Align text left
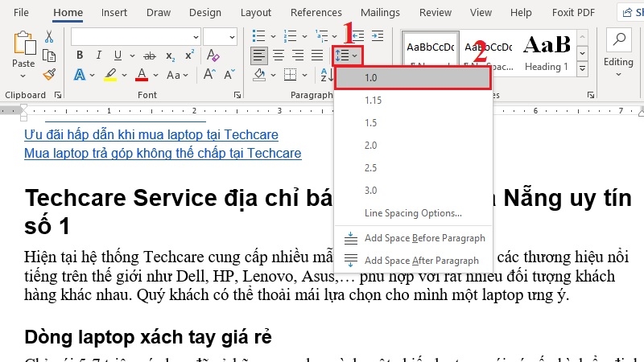Viewport: 644px width, 362px height. click(258, 56)
